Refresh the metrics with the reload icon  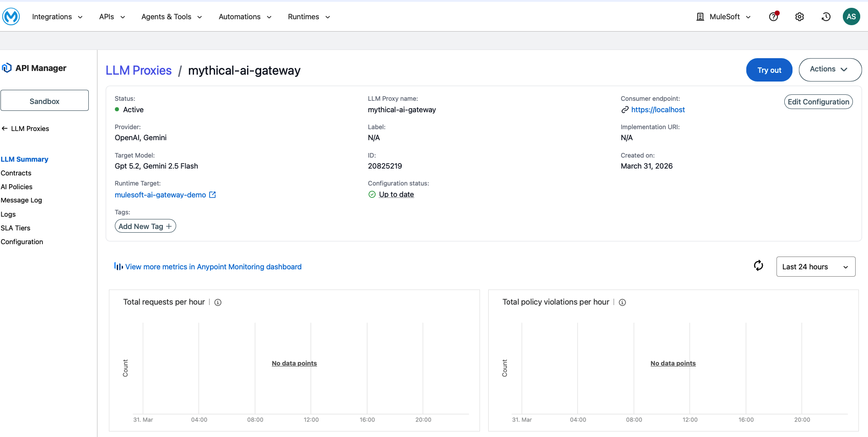coord(758,266)
